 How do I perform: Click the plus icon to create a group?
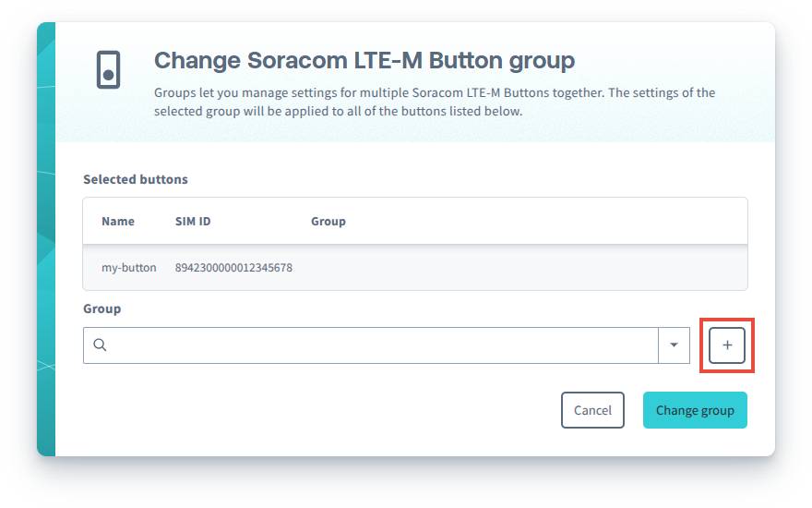(x=727, y=345)
